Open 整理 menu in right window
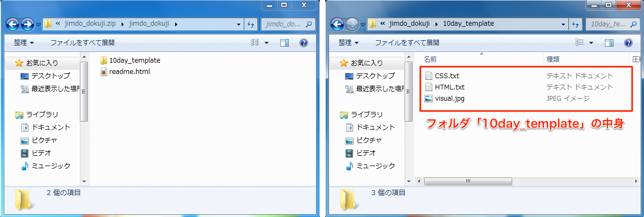644x217 pixels. [x=348, y=42]
